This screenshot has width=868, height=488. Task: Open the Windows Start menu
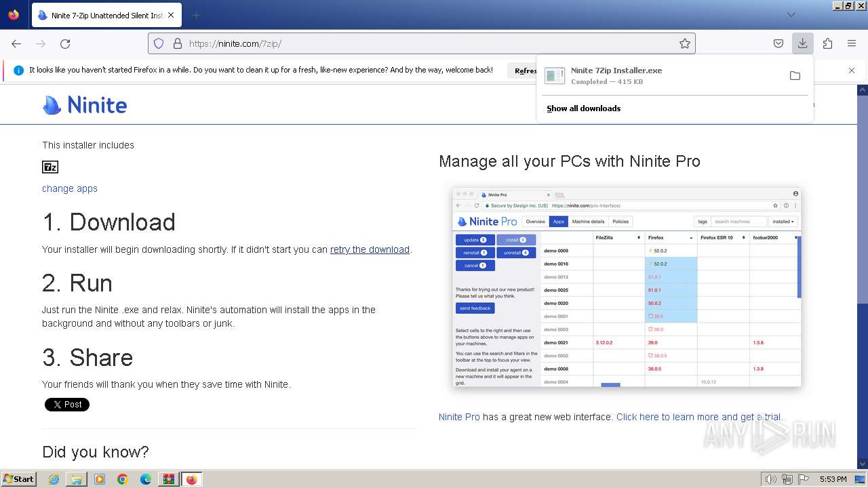point(19,479)
